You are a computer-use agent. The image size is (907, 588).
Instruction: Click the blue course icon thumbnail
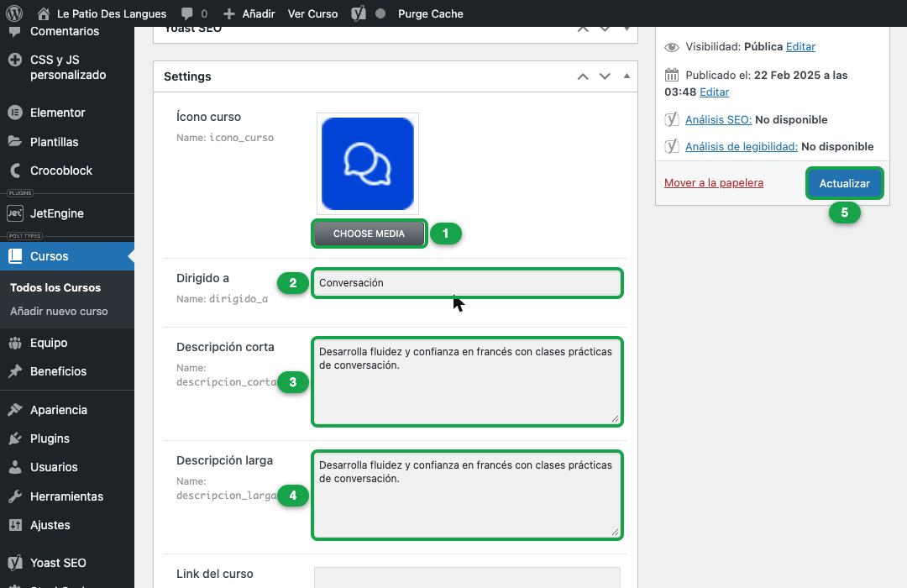(x=368, y=164)
